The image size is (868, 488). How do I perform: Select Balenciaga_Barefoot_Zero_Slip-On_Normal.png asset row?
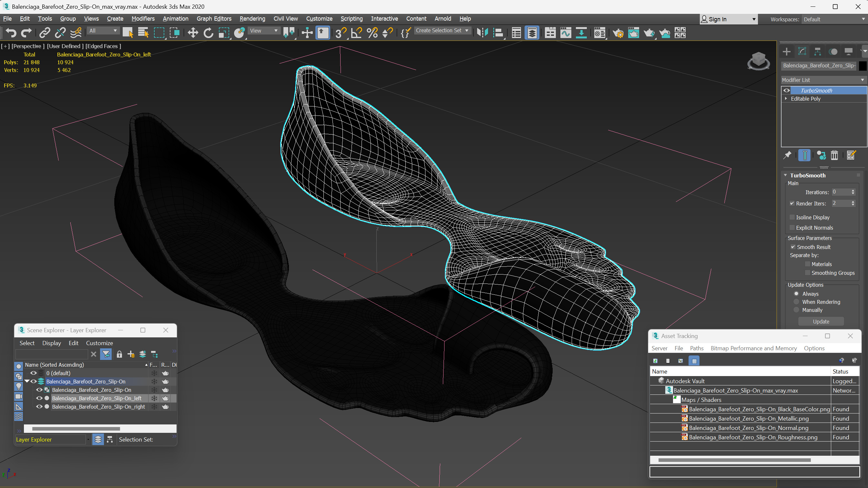(x=754, y=428)
